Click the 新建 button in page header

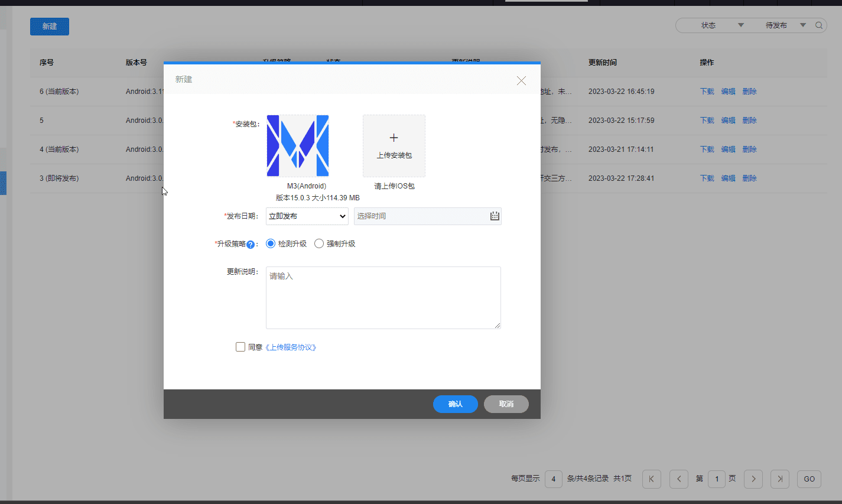coord(50,27)
